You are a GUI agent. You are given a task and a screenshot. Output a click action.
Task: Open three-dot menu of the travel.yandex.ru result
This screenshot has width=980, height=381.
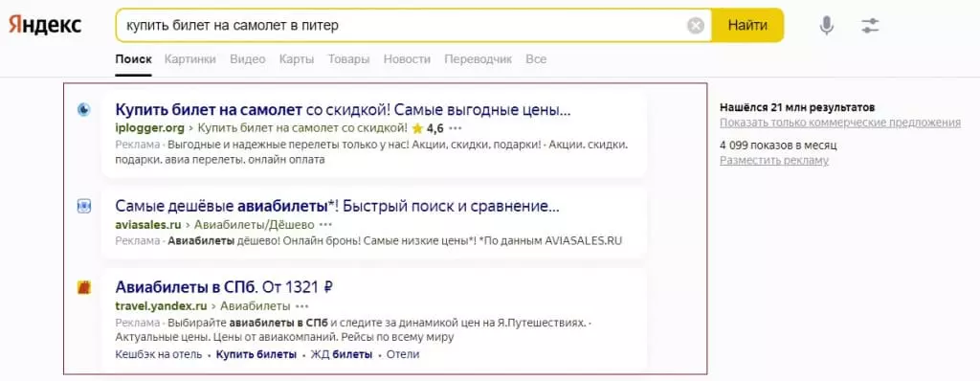click(x=301, y=306)
